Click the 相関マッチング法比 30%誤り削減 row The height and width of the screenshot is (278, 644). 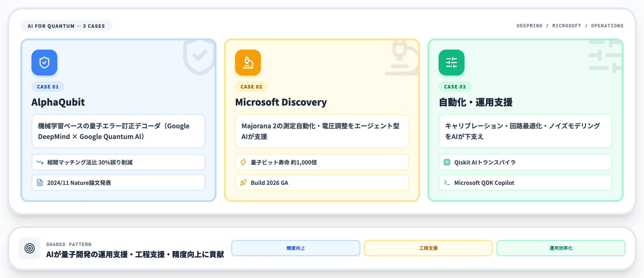118,162
